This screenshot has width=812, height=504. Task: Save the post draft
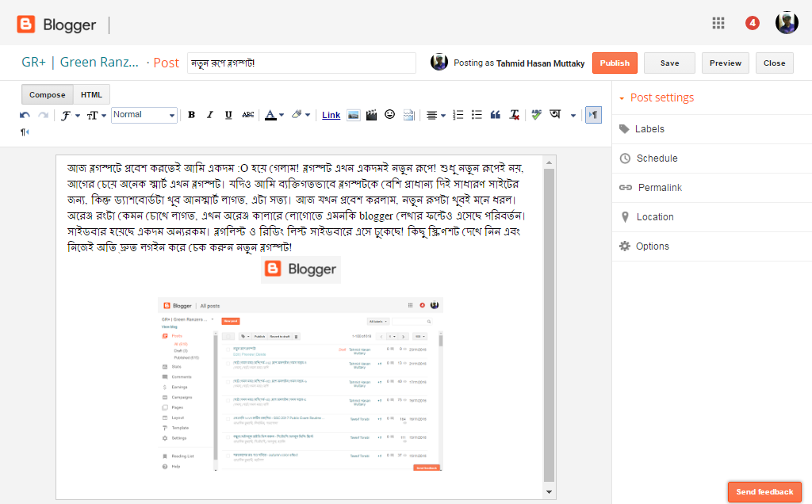click(x=669, y=63)
